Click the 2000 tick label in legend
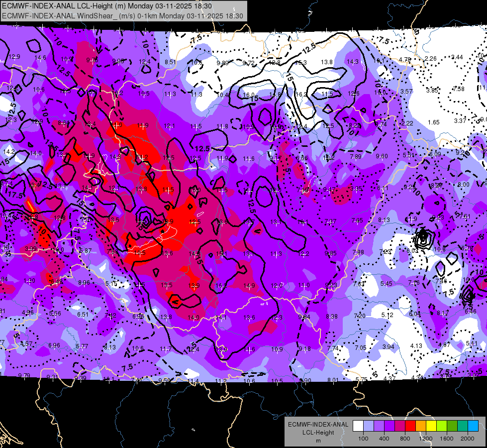The height and width of the screenshot is (448, 487). (x=468, y=439)
